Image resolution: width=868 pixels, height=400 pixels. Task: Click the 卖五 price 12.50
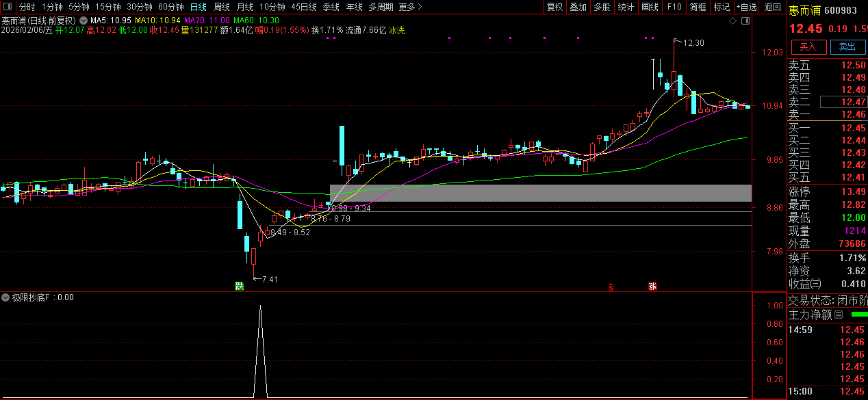(853, 66)
